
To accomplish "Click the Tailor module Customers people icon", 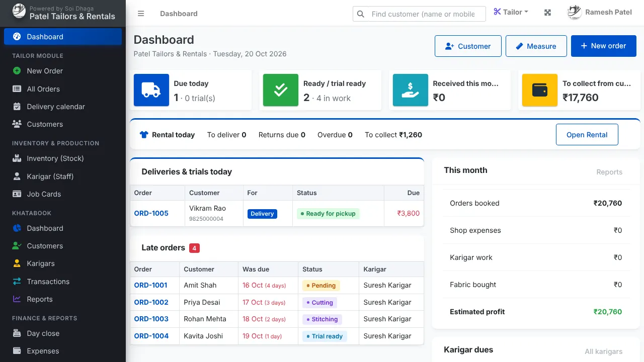I will (17, 124).
